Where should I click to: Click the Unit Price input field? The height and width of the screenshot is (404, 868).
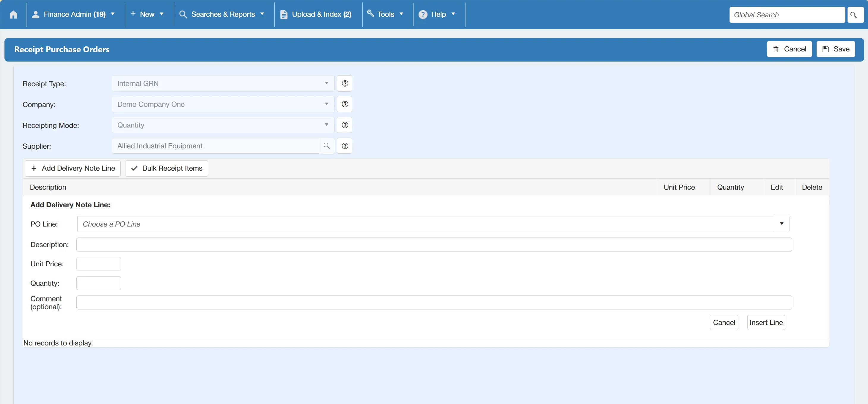tap(98, 264)
